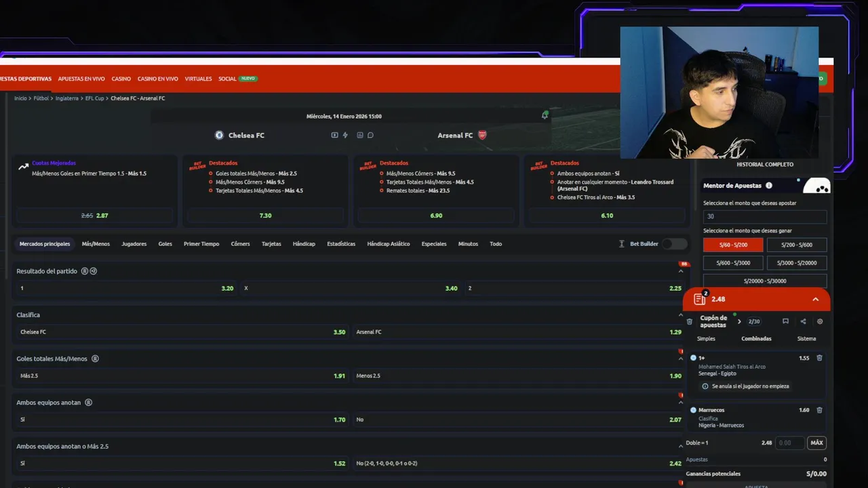This screenshot has width=868, height=488.
Task: Collapse Goles totales Más/Menos section
Action: (x=681, y=359)
